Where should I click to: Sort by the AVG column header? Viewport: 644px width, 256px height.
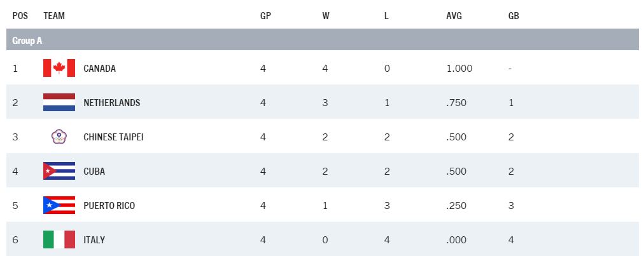[x=454, y=16]
